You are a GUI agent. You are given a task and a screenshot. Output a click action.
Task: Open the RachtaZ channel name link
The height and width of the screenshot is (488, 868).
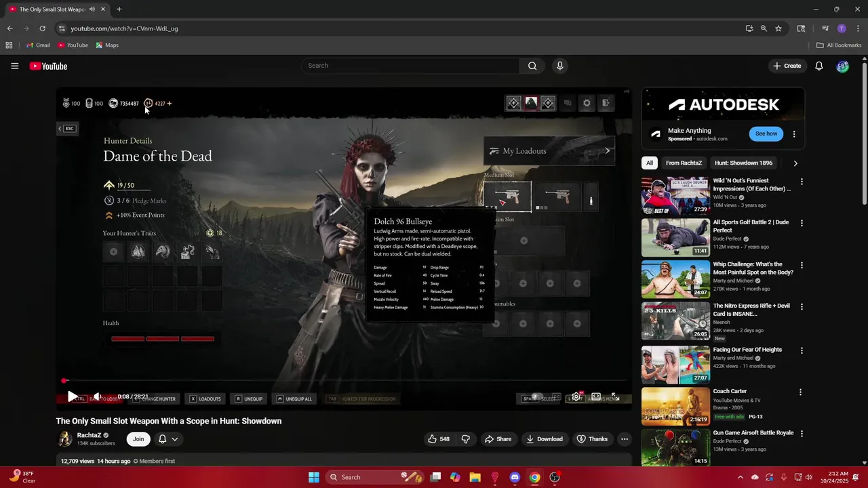89,435
